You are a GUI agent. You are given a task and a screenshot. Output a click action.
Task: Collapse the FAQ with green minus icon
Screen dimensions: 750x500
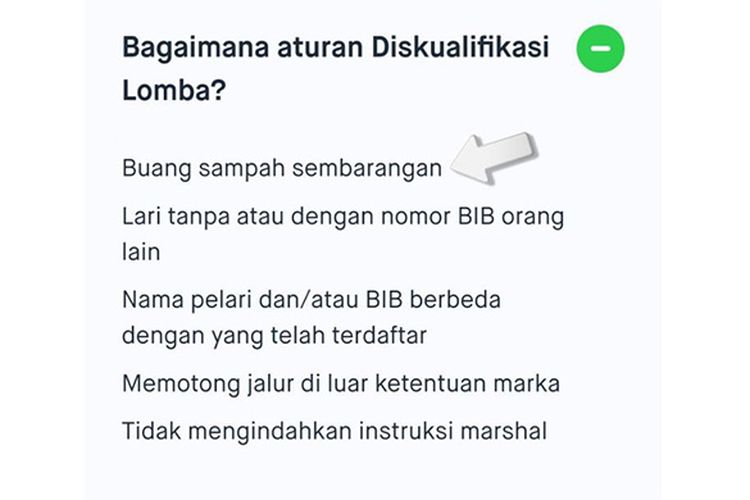[600, 49]
